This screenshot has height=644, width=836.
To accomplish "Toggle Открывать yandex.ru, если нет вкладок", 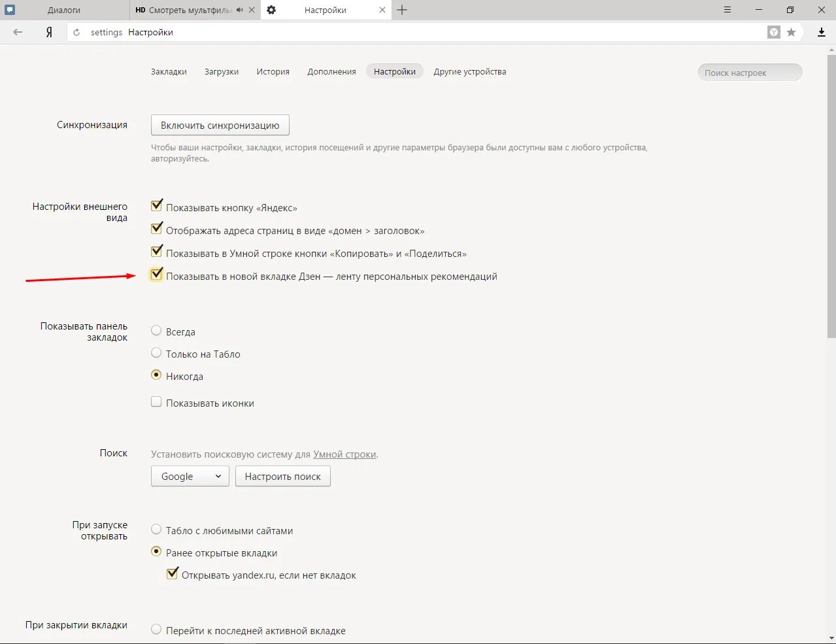I will pos(173,574).
